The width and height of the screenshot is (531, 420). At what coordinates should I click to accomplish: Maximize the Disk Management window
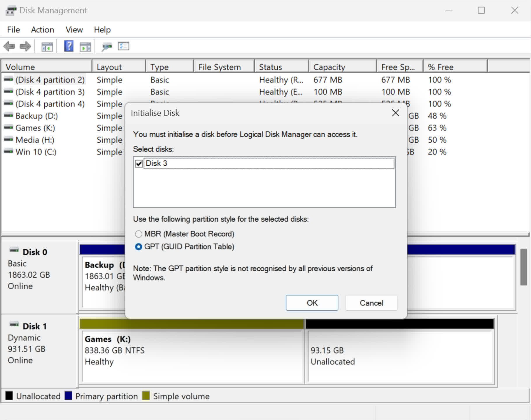[x=481, y=10]
